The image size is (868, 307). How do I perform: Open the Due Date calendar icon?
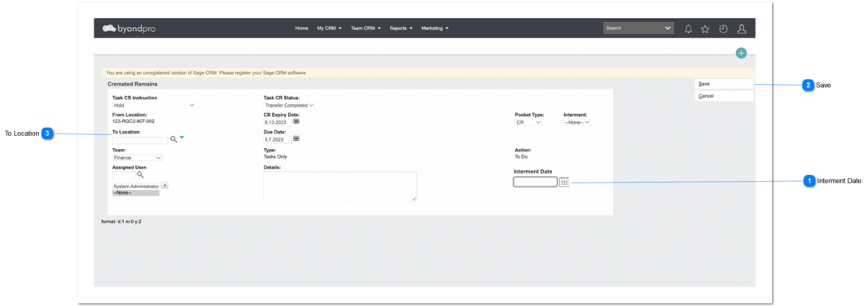296,138
